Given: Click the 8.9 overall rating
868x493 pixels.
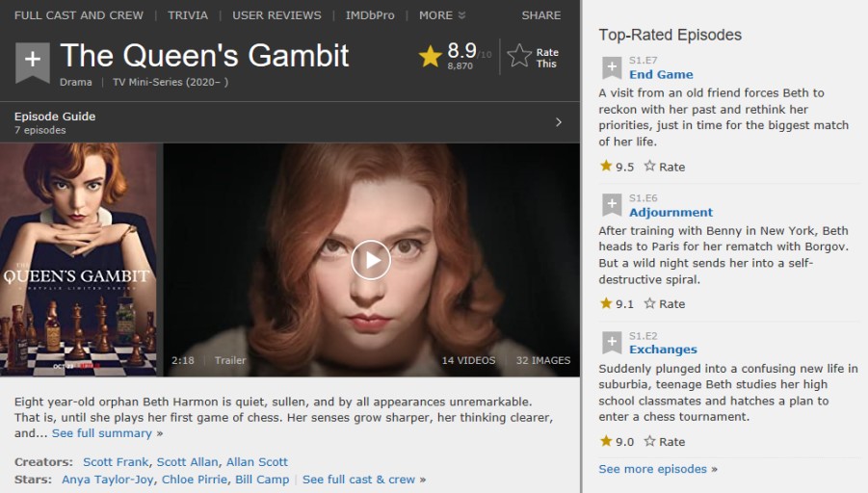Looking at the screenshot, I should click(461, 50).
